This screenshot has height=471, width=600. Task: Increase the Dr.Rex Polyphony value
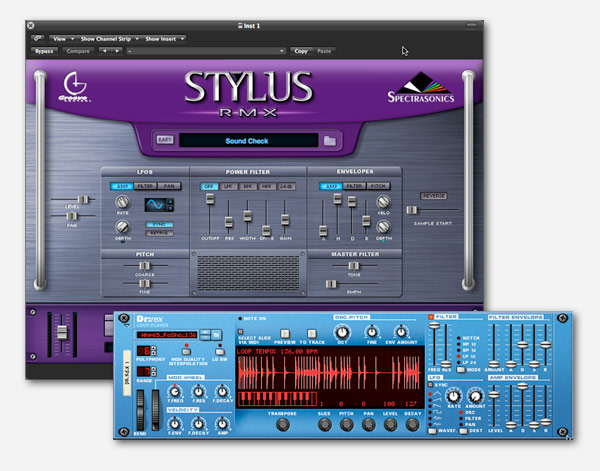[154, 349]
